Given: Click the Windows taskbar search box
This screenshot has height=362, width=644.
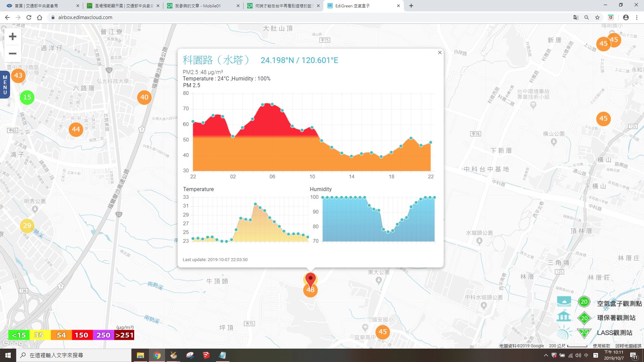Looking at the screenshot, I should 74,355.
